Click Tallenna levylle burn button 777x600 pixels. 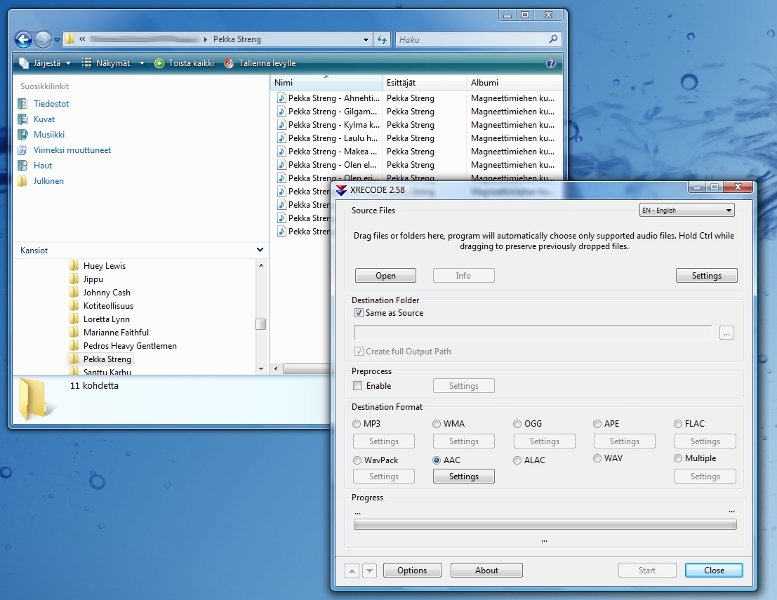(260, 63)
